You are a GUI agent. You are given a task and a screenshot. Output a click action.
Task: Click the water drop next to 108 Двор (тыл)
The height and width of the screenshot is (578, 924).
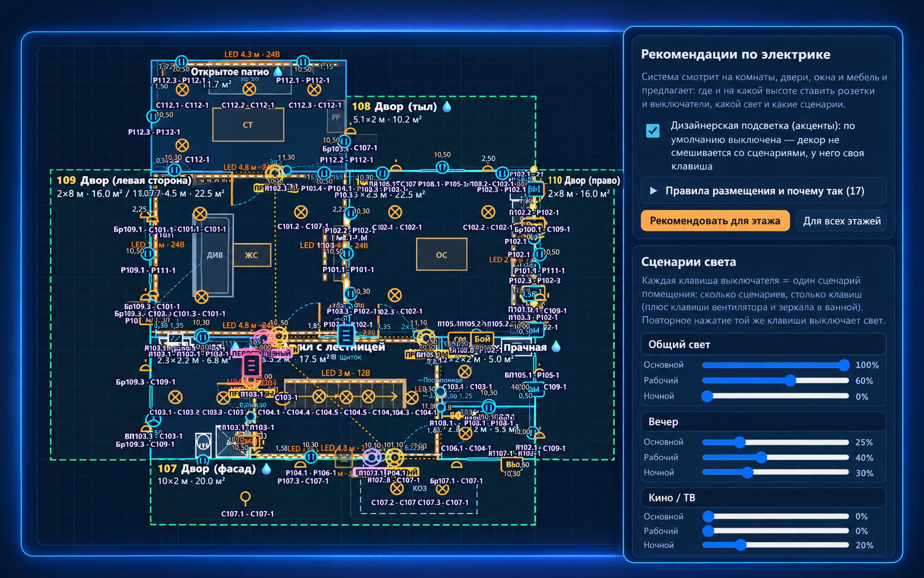(x=447, y=107)
